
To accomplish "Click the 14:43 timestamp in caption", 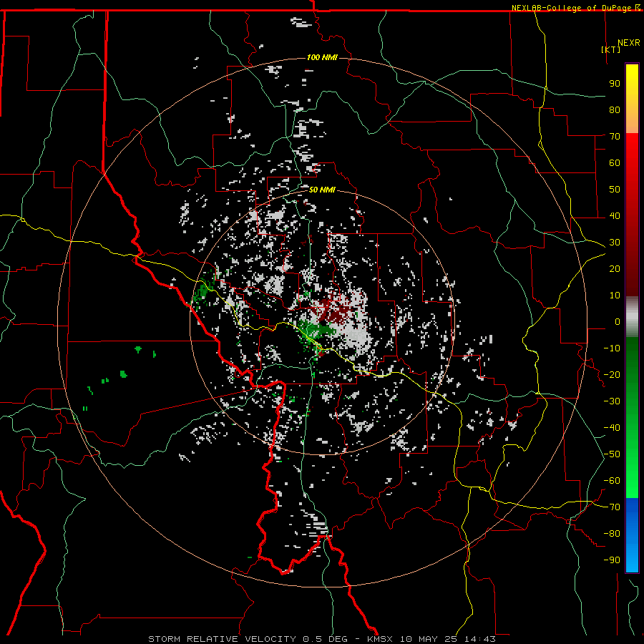I will 479,639.
